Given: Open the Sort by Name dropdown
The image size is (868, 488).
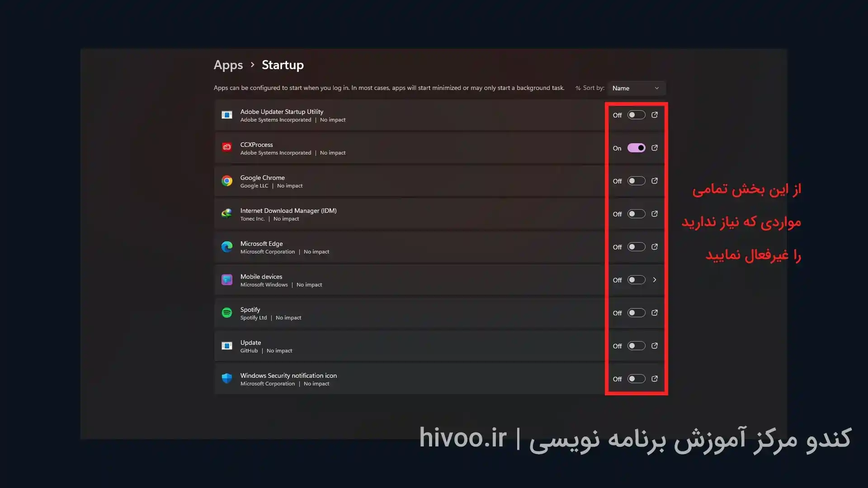Looking at the screenshot, I should (635, 88).
